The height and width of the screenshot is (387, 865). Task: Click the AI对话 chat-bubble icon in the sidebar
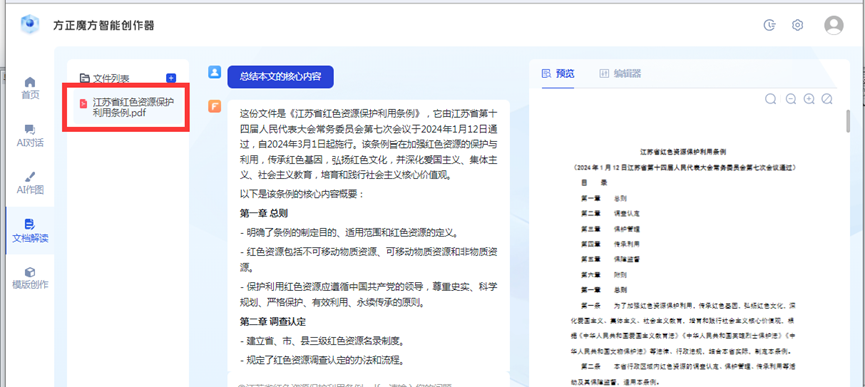coord(30,130)
